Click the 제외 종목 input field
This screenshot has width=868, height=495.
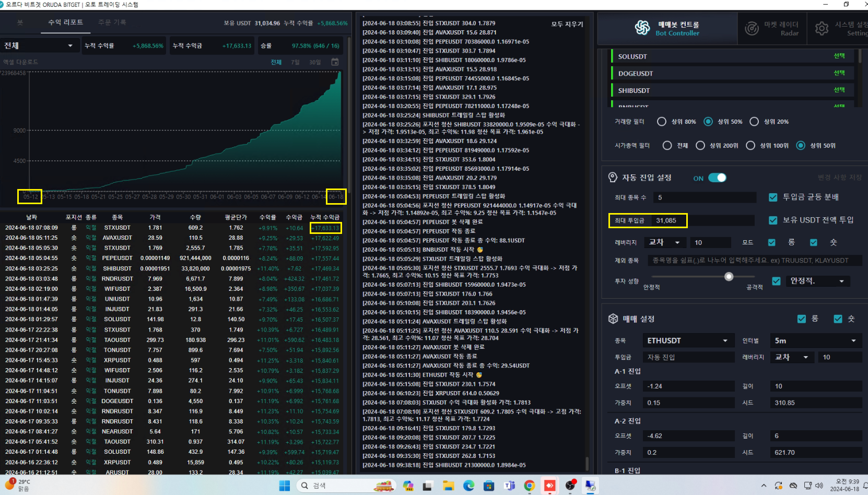point(755,261)
